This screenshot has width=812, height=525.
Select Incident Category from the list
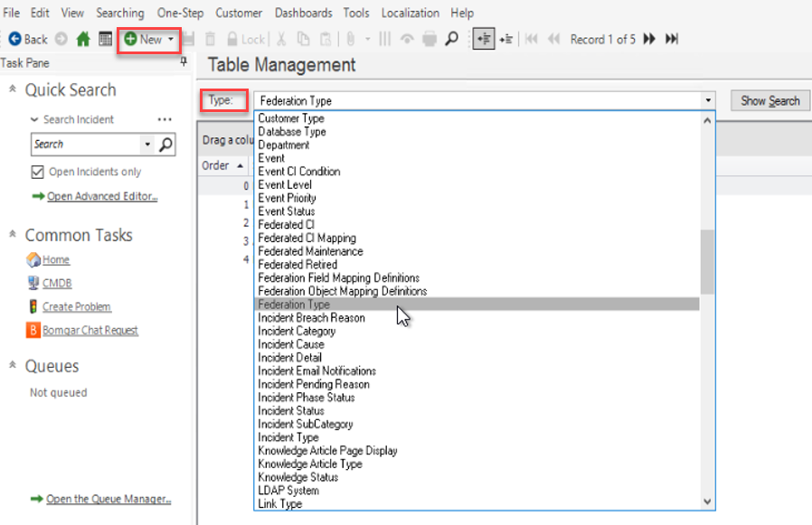[x=297, y=331]
